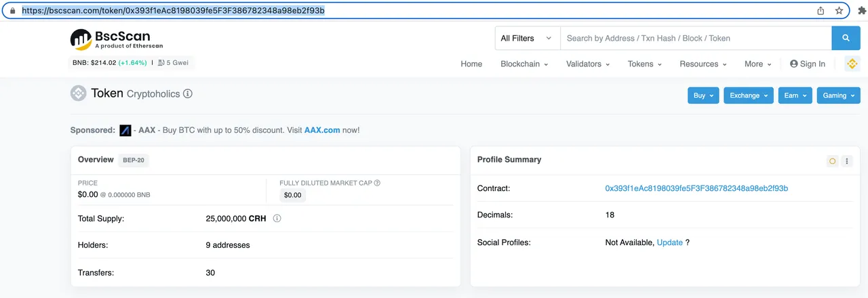868x298 pixels.
Task: Click the gray token placeholder icon
Action: point(79,93)
